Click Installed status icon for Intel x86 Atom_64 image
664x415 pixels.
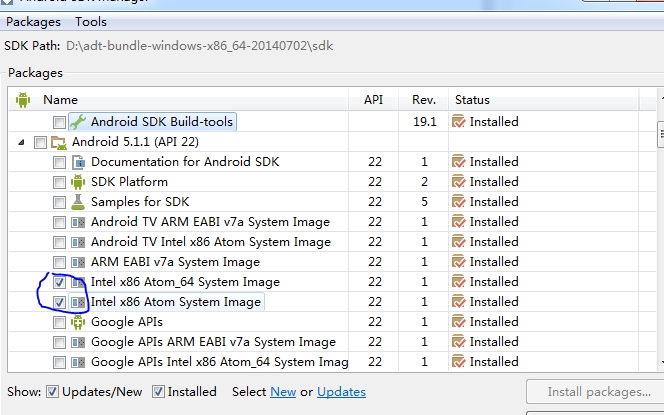pos(459,282)
